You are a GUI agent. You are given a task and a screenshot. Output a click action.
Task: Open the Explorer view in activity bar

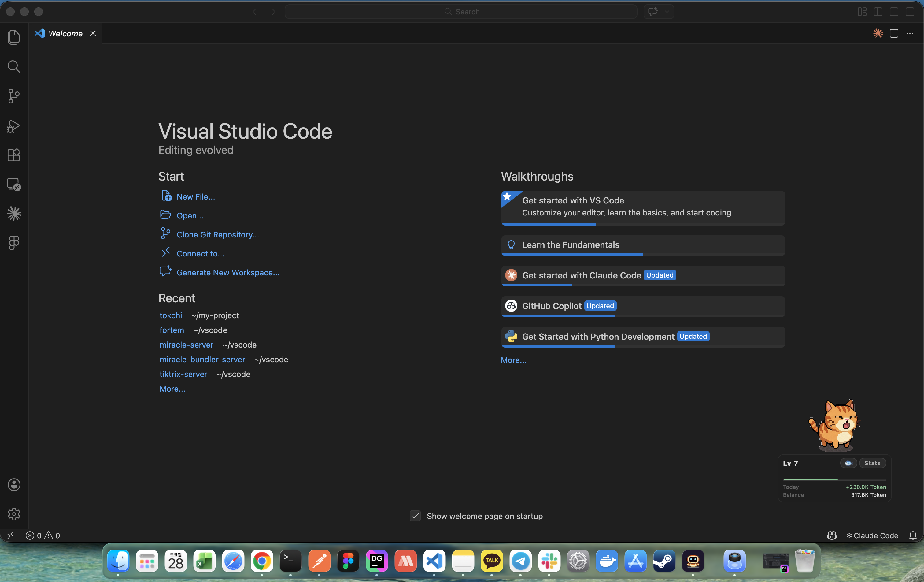[x=14, y=37]
